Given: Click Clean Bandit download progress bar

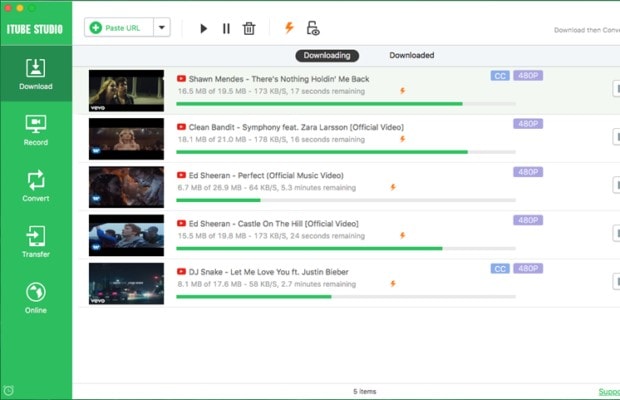Looking at the screenshot, I should (346, 152).
